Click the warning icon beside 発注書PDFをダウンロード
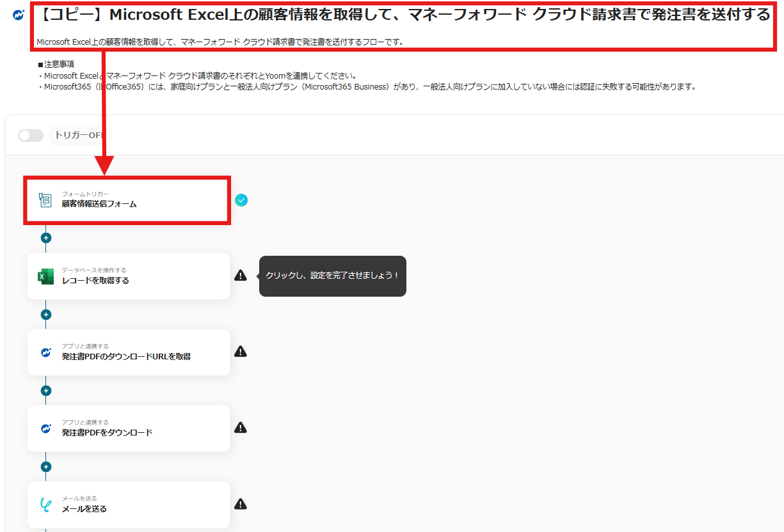 [x=241, y=427]
